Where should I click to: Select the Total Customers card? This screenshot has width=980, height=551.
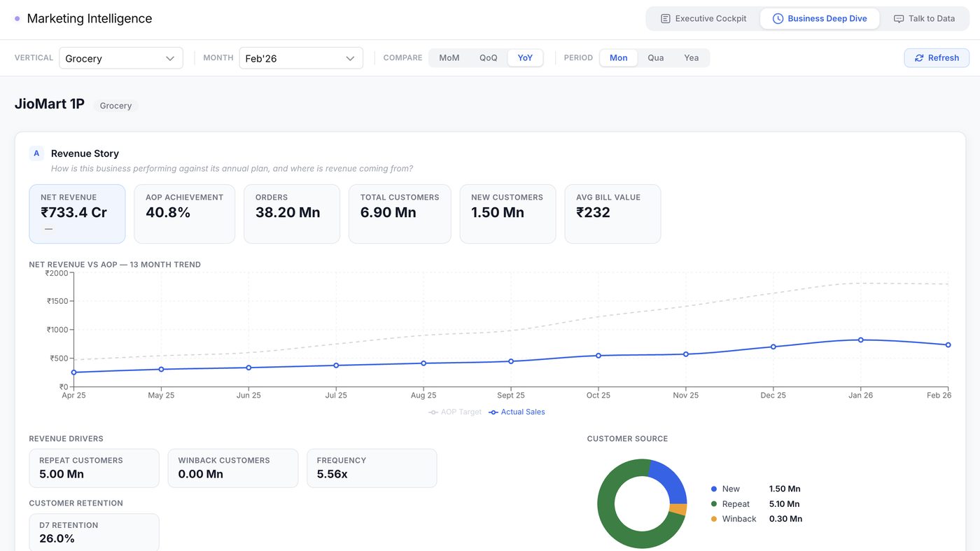click(x=400, y=214)
